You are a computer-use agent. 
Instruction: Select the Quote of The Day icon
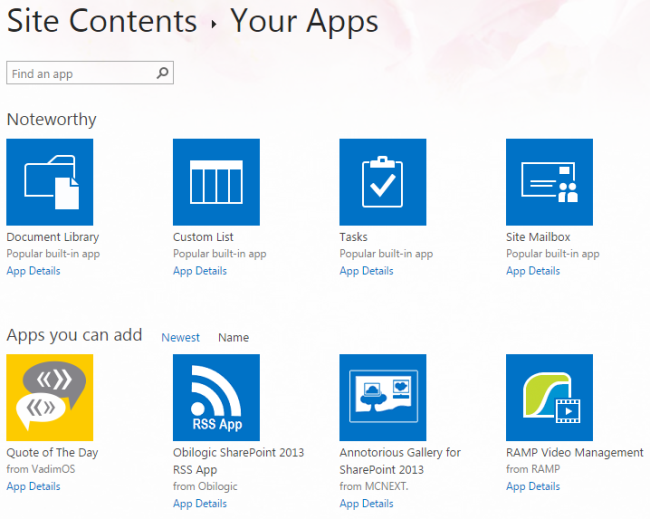pyautogui.click(x=50, y=397)
